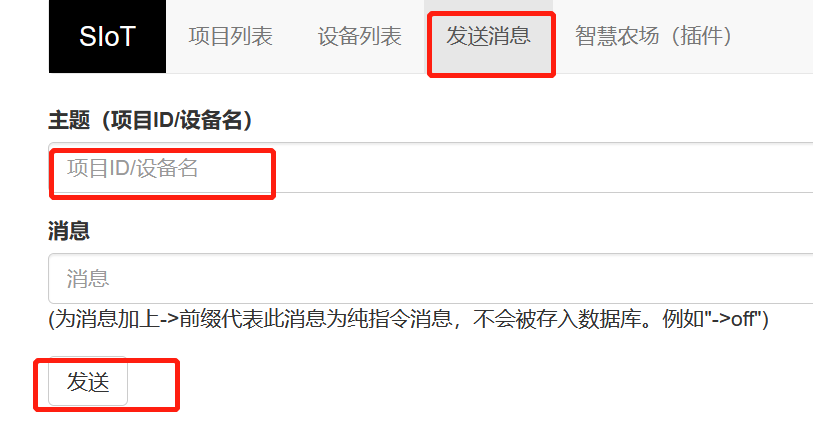Focus the 项目ID/设备名 topic input
813x428 pixels.
pos(430,168)
